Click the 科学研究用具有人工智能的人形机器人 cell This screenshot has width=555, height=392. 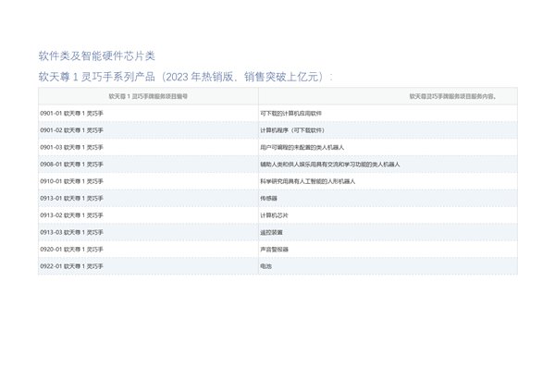308,181
